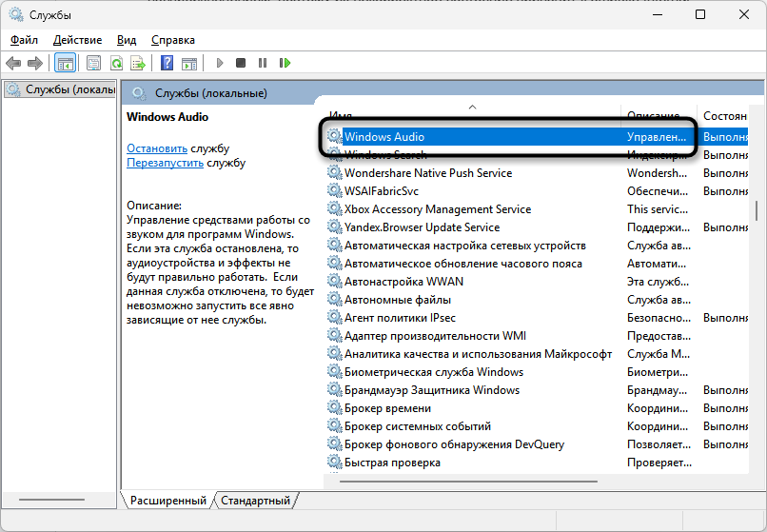
Task: Click gear icon beside Автономные файлы
Action: pos(335,299)
